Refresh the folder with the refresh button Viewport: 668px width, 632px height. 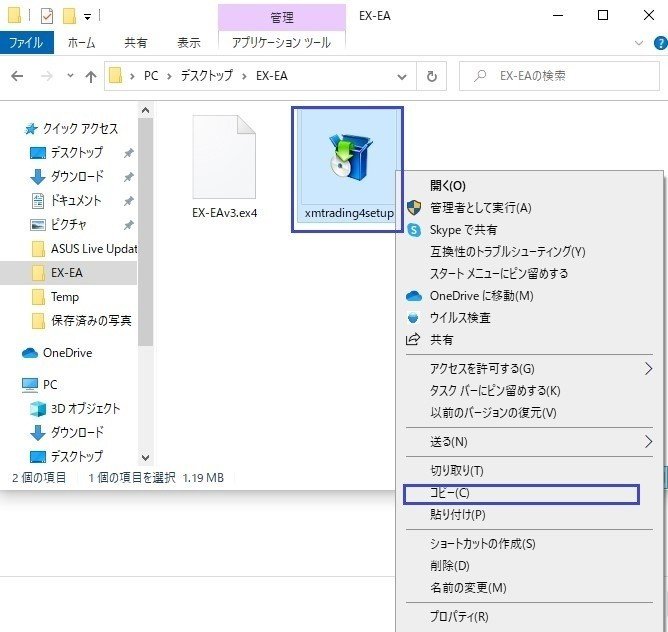432,76
